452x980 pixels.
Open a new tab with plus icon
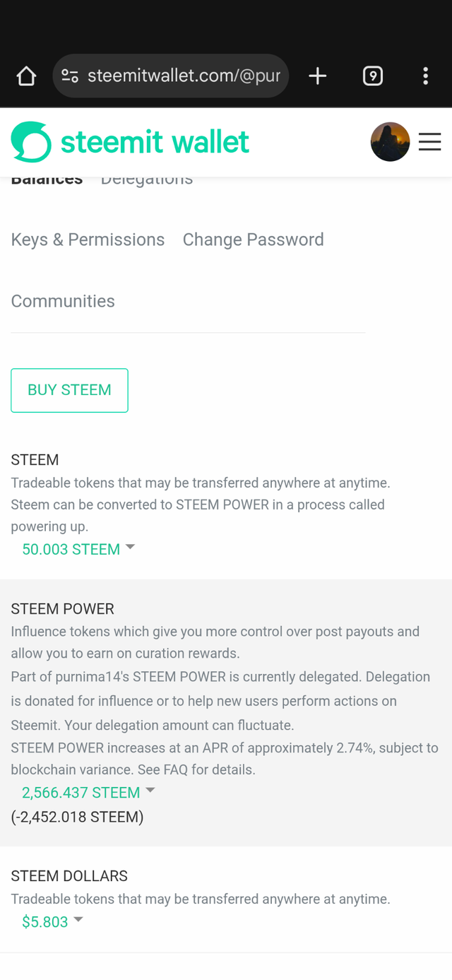pyautogui.click(x=318, y=76)
